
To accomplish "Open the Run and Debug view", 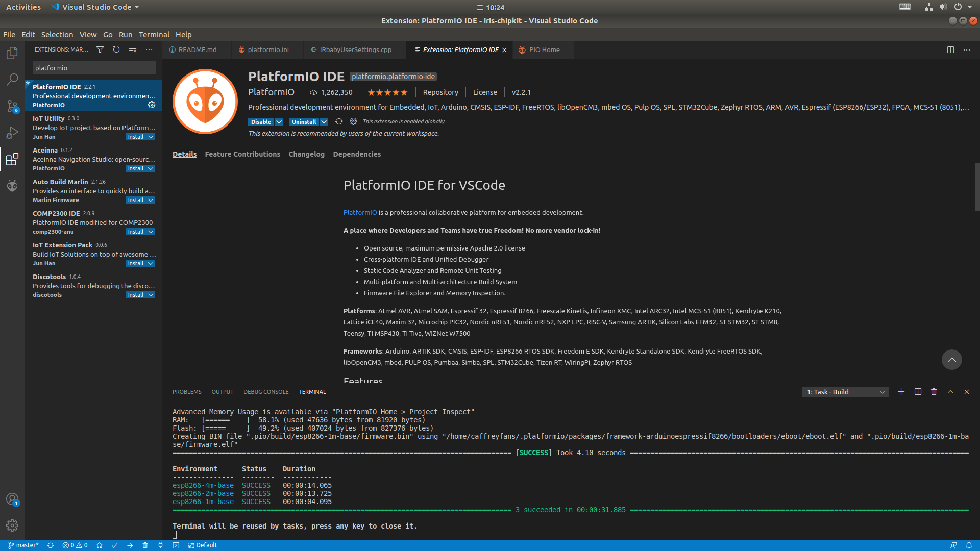I will point(12,133).
